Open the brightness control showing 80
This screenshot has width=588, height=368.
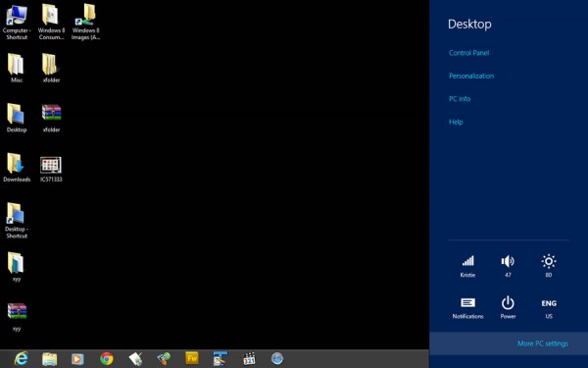549,266
